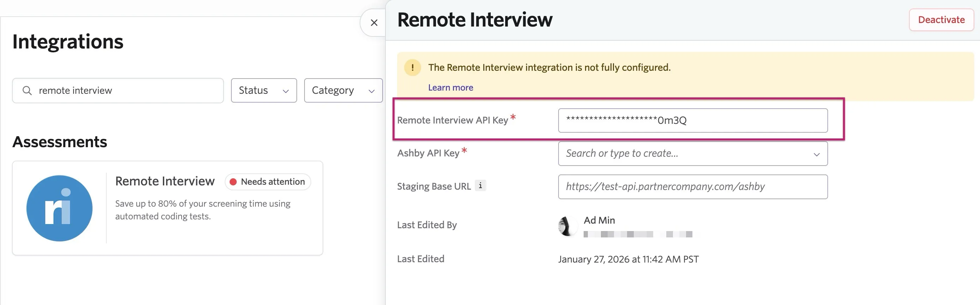Click the January 27, 2026 timestamp

point(628,259)
